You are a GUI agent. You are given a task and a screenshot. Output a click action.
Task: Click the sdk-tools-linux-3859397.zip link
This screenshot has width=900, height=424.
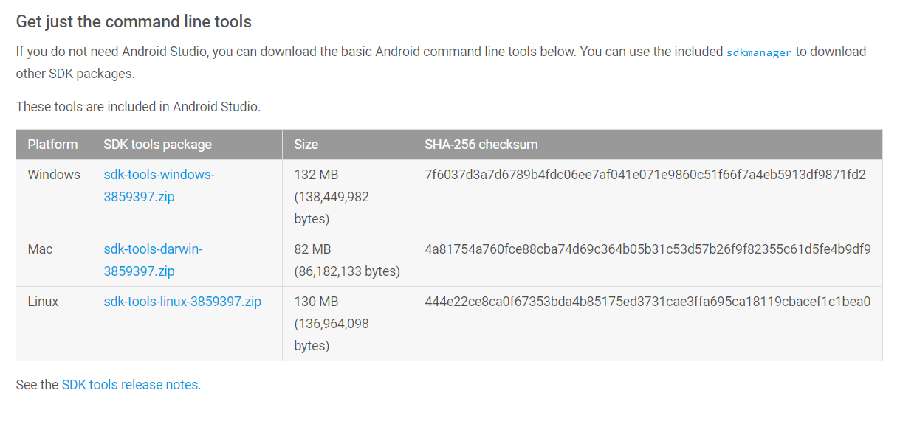coord(183,301)
